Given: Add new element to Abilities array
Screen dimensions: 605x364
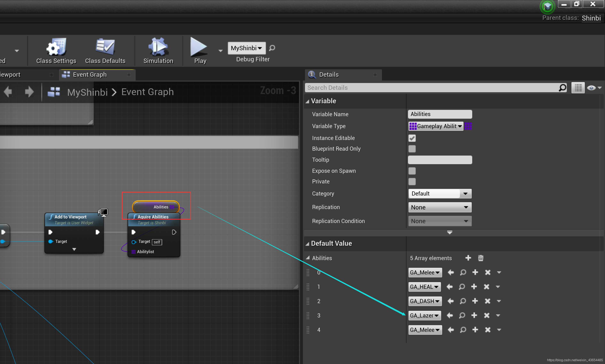Looking at the screenshot, I should (468, 258).
